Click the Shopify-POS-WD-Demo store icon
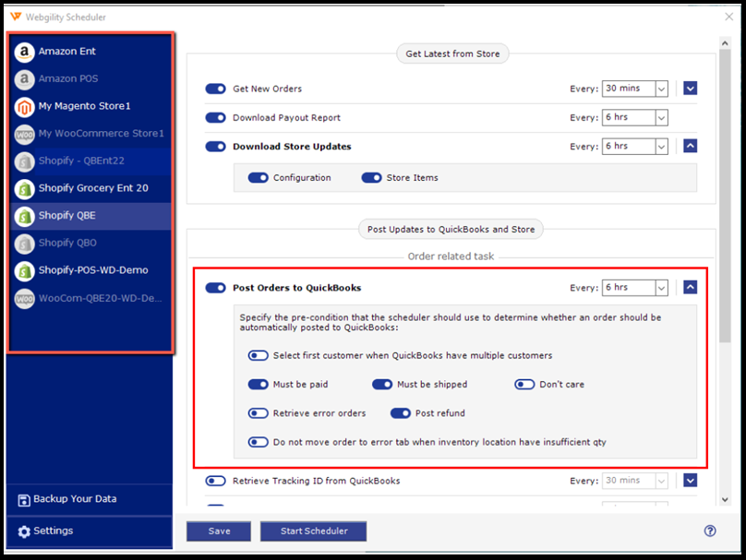The height and width of the screenshot is (560, 746). (25, 271)
